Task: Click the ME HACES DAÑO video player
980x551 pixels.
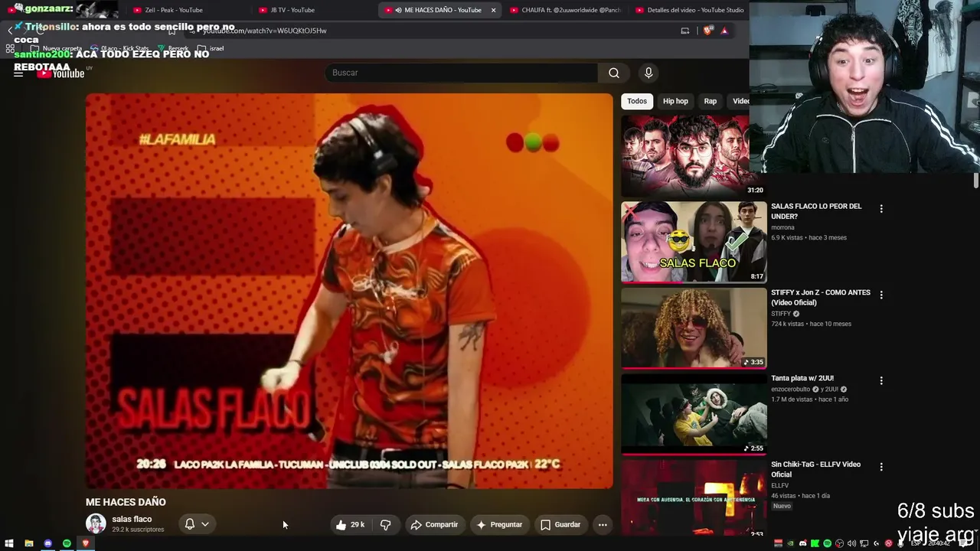Action: [x=349, y=291]
